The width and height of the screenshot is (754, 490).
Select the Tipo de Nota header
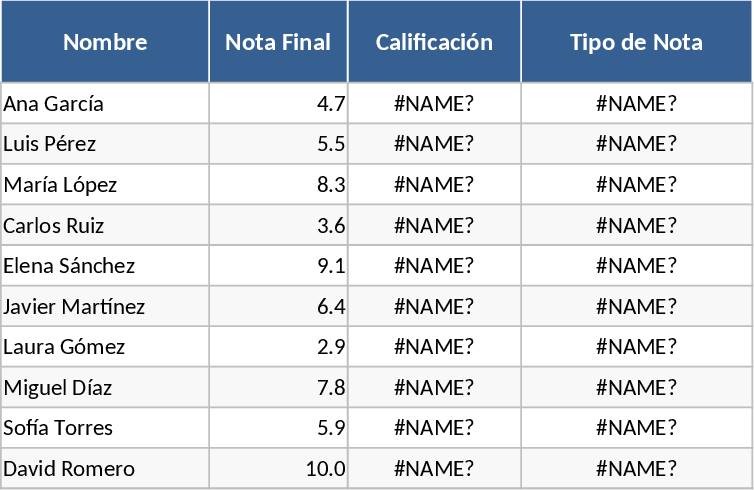636,42
